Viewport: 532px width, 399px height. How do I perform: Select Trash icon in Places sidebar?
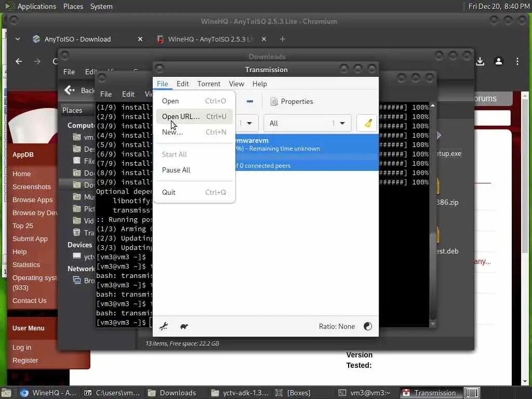pyautogui.click(x=77, y=233)
